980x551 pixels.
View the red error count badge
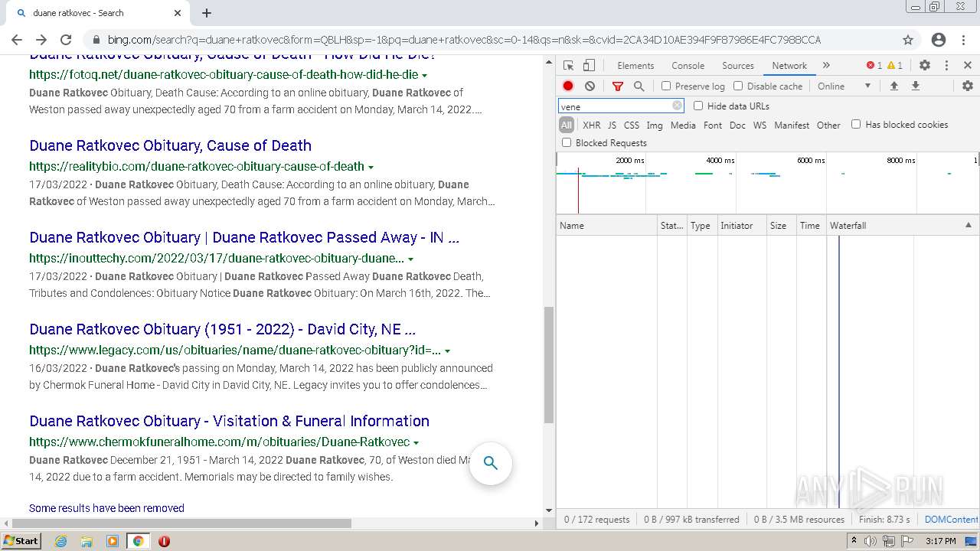[874, 65]
